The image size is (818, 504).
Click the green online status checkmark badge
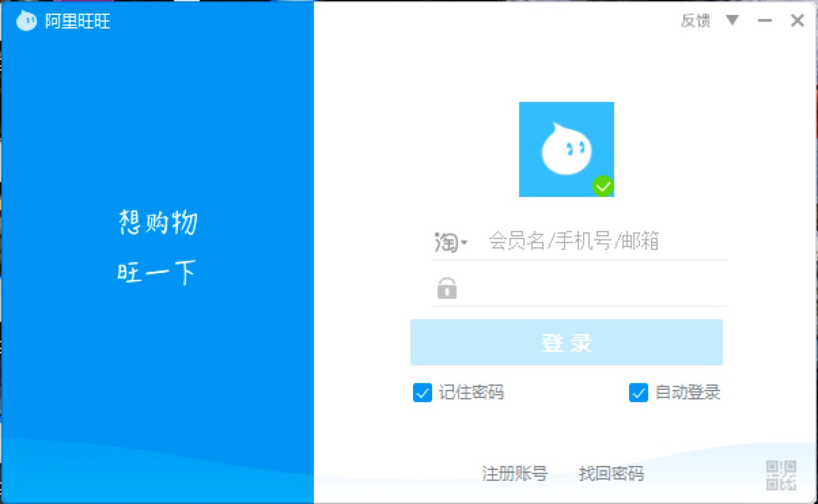tap(603, 185)
